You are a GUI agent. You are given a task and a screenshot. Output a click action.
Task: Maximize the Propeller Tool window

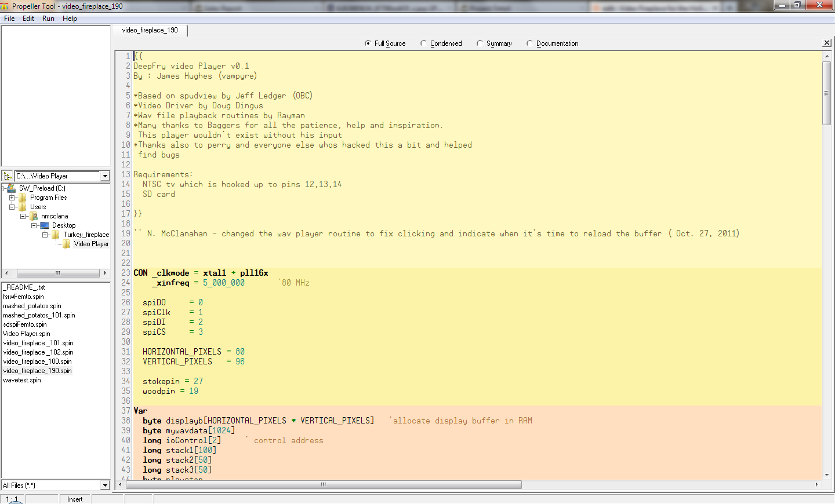(797, 5)
